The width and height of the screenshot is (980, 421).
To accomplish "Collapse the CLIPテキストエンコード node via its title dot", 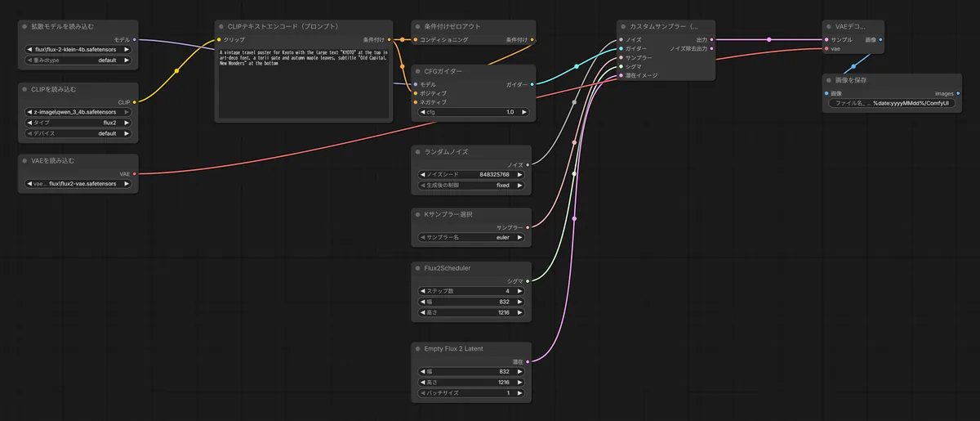I will [221, 27].
